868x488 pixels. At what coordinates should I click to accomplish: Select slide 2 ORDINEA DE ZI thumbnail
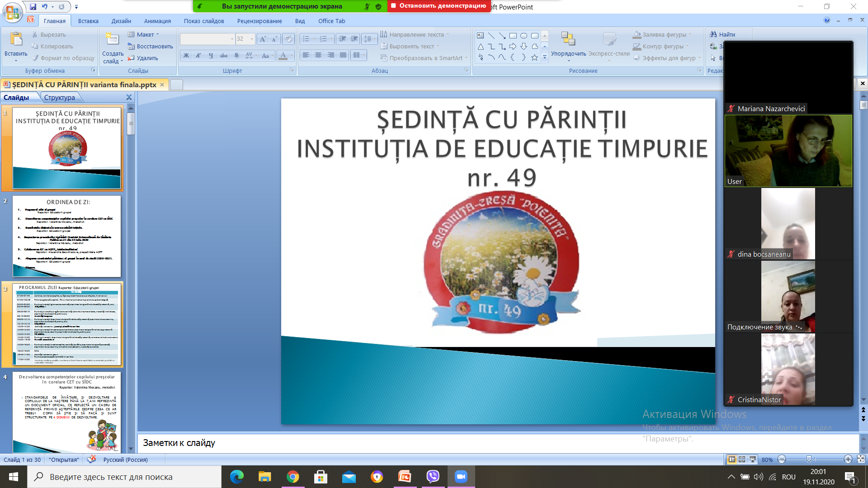[x=67, y=236]
